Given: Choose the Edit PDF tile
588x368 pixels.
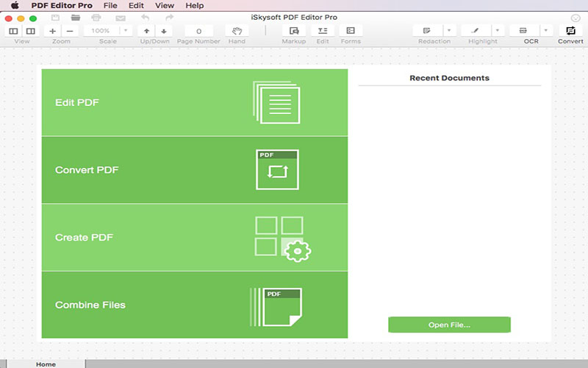Looking at the screenshot, I should point(195,102).
